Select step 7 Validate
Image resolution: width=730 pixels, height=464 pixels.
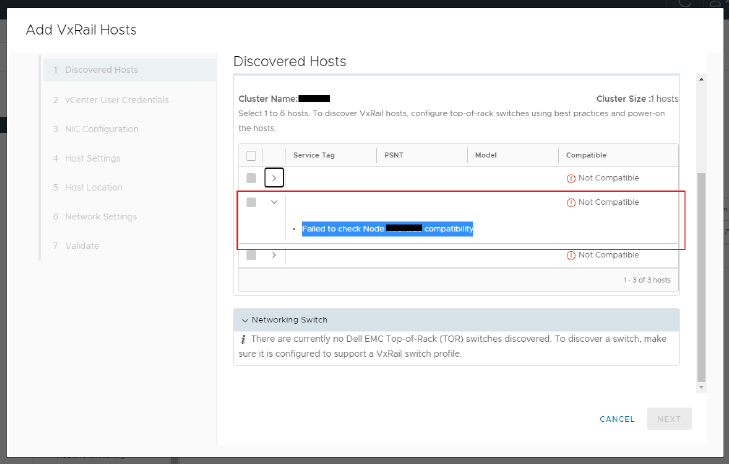pos(76,246)
